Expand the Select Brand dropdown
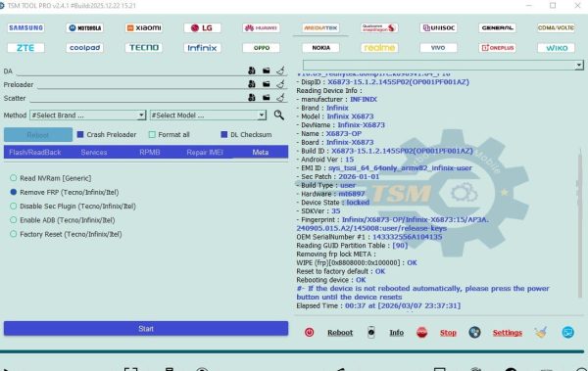This screenshot has height=371, width=588. [88, 116]
